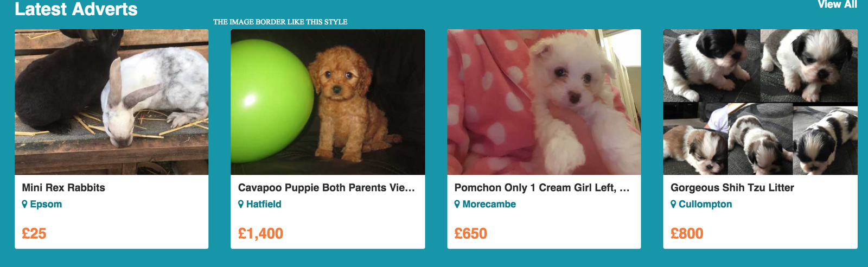Open the Shih Tzu litter collage photo

coord(760,102)
